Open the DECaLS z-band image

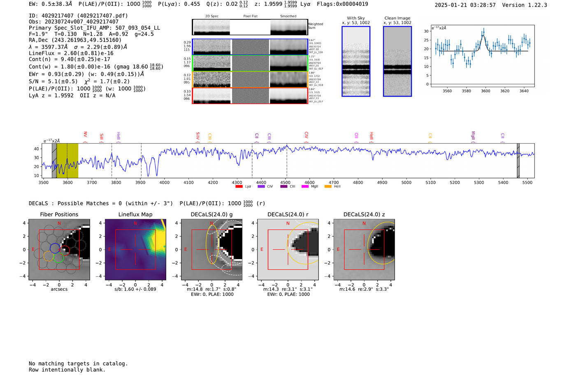coord(364,249)
